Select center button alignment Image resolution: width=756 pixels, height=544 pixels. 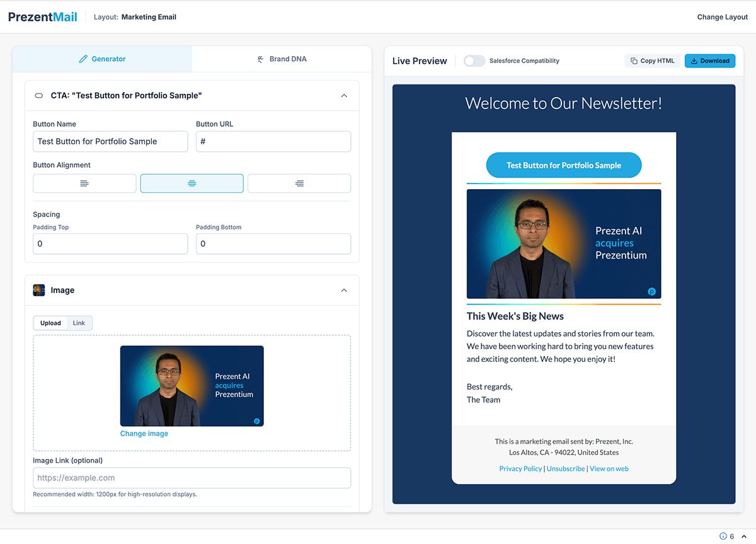[x=192, y=183]
